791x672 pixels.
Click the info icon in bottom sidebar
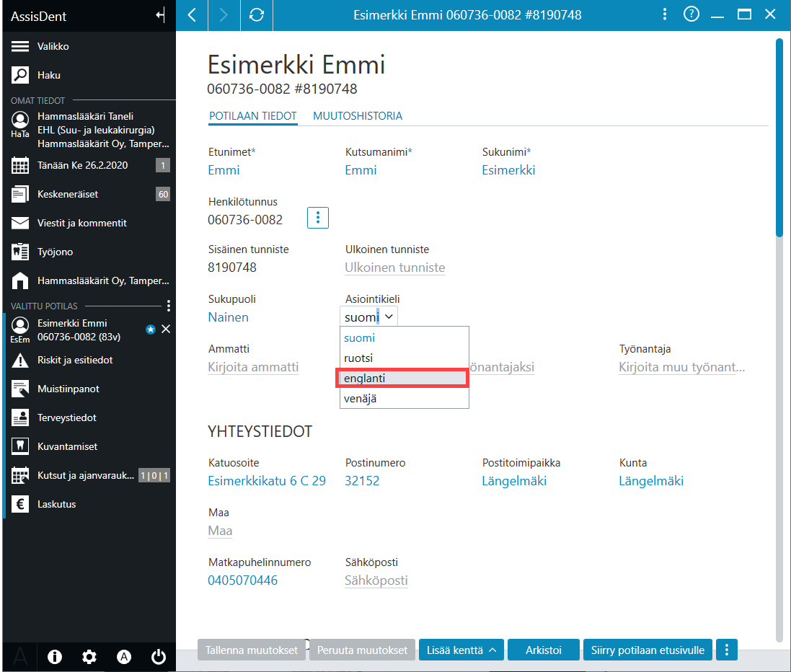55,656
